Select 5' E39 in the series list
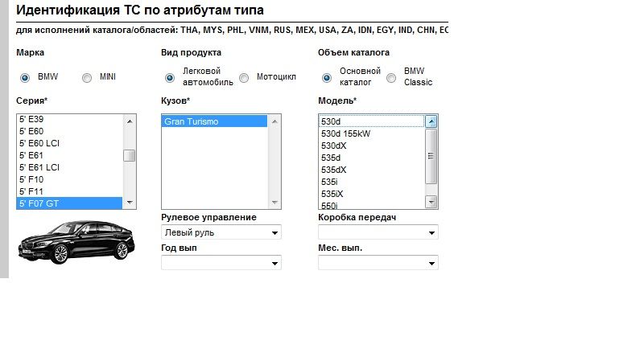 [69, 119]
